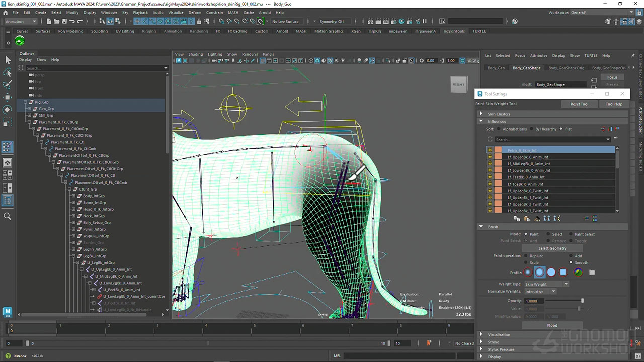Adjust the Opacity slider handle
The image size is (644, 362).
(x=582, y=301)
